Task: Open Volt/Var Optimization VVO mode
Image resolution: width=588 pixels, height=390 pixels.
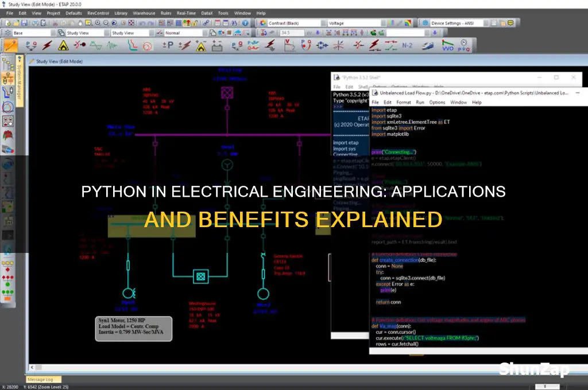Action: click(447, 46)
